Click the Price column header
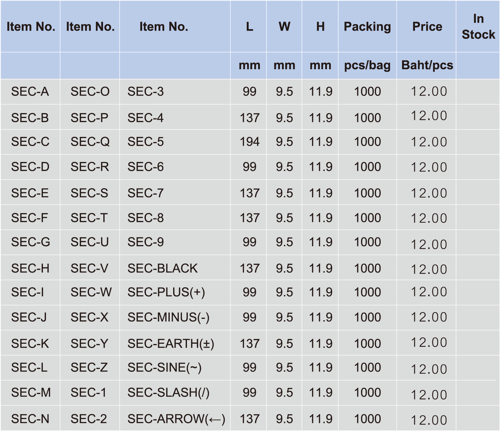Image resolution: width=501 pixels, height=448 pixels. tap(427, 27)
